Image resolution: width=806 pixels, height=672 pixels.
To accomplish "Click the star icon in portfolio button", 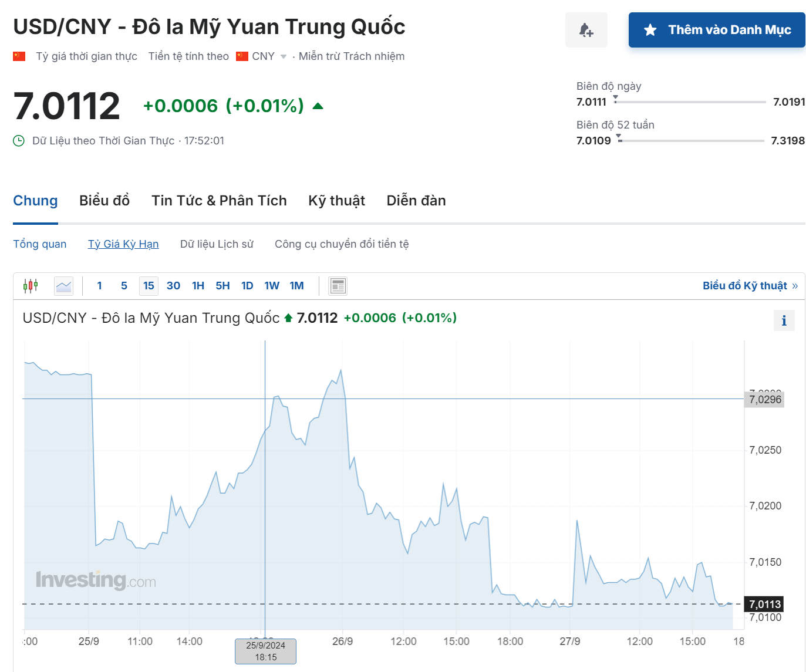I will point(650,30).
